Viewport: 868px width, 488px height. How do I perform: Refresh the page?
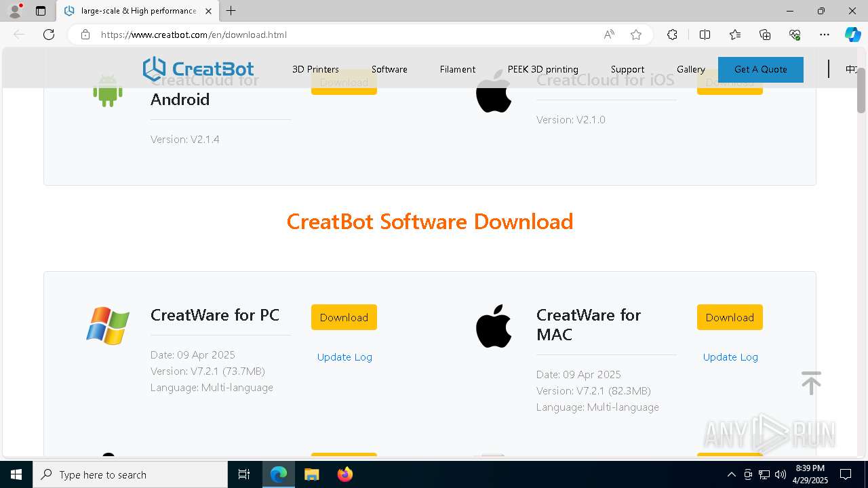point(49,35)
